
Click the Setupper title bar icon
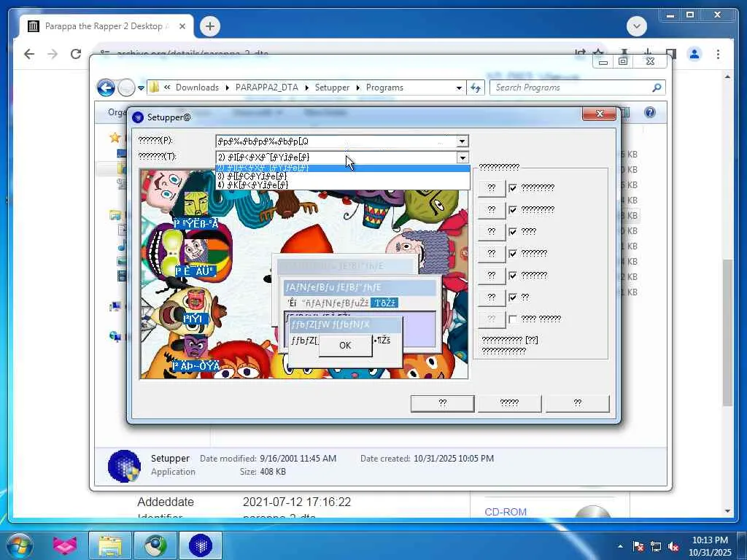[138, 117]
